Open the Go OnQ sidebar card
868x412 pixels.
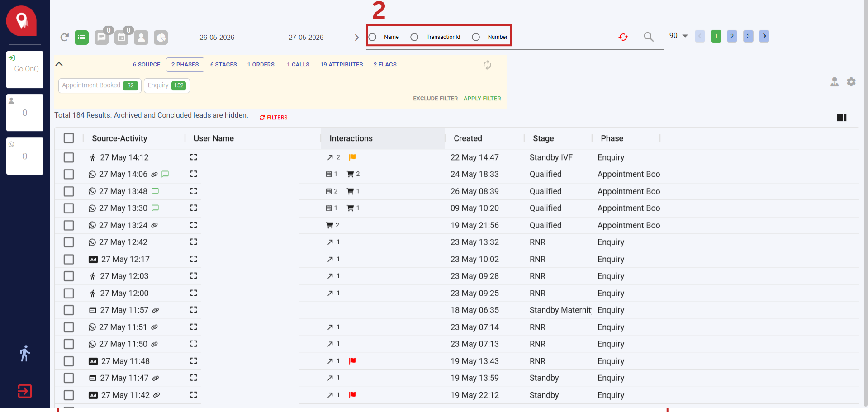(x=25, y=70)
